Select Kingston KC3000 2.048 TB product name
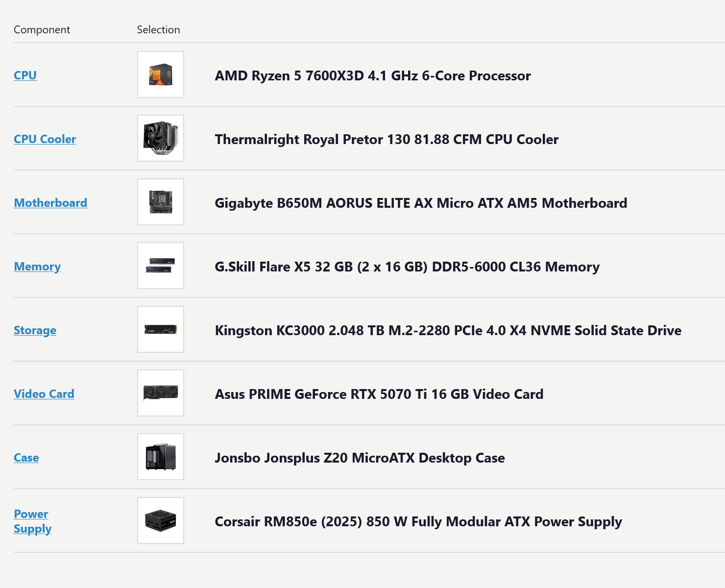725x588 pixels. 448,331
